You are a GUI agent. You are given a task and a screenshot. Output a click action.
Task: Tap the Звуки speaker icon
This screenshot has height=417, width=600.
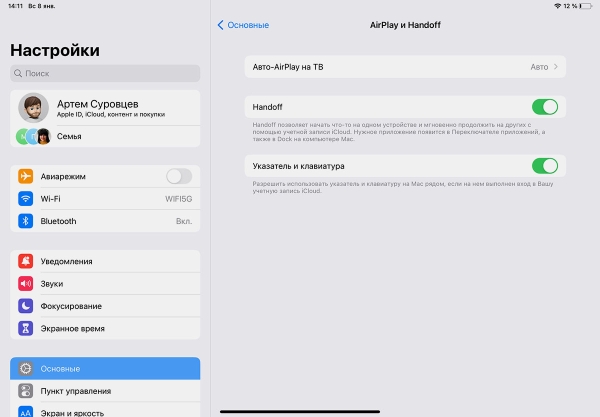(25, 283)
